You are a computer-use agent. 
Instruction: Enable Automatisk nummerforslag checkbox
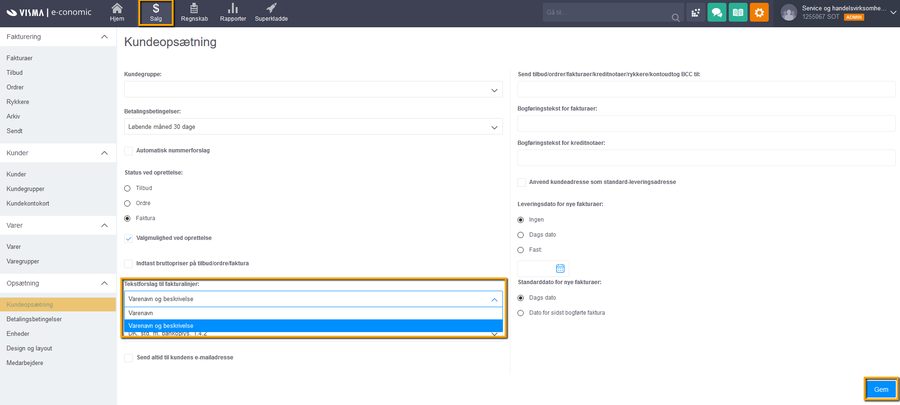coord(128,150)
